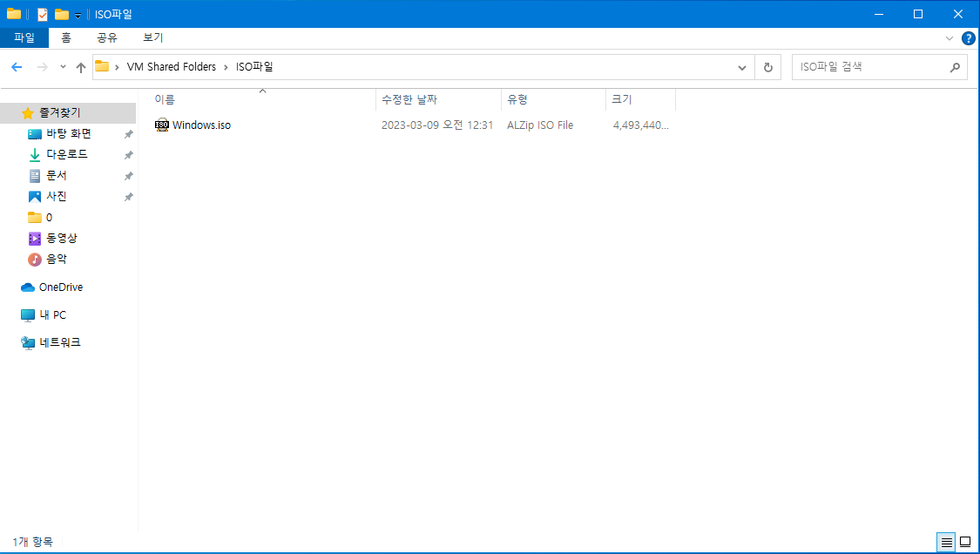Select 내 PC in the navigation pane

(52, 315)
